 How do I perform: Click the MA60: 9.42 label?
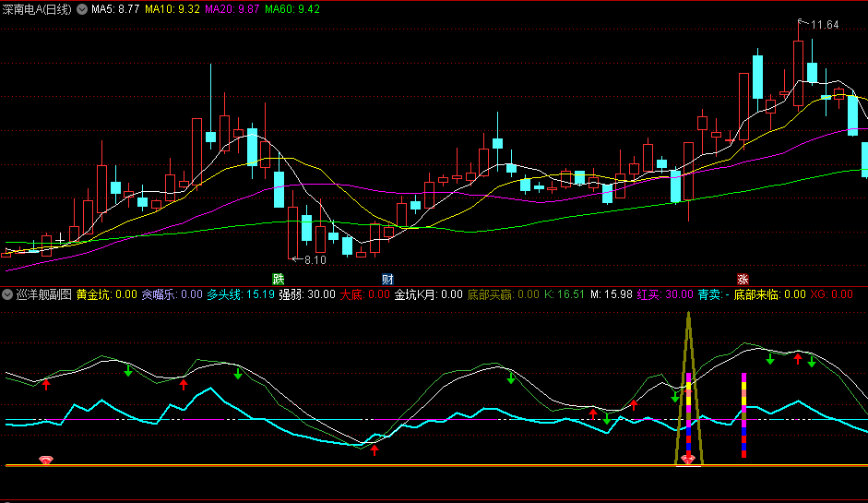pos(292,9)
